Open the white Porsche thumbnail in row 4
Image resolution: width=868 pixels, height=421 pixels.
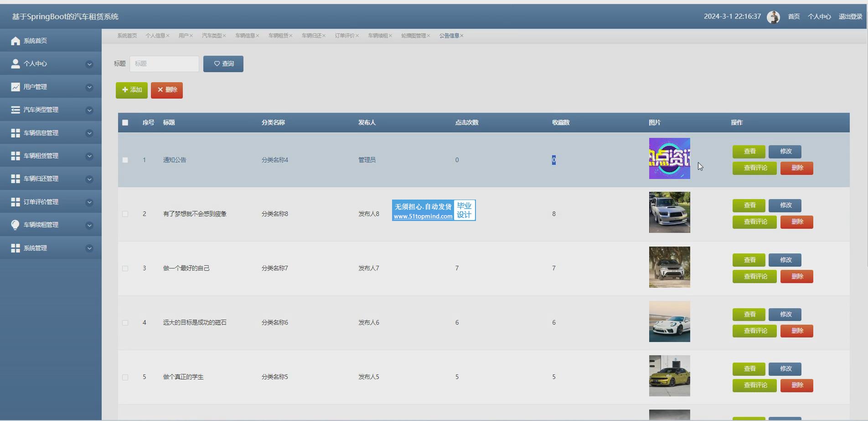click(x=670, y=322)
